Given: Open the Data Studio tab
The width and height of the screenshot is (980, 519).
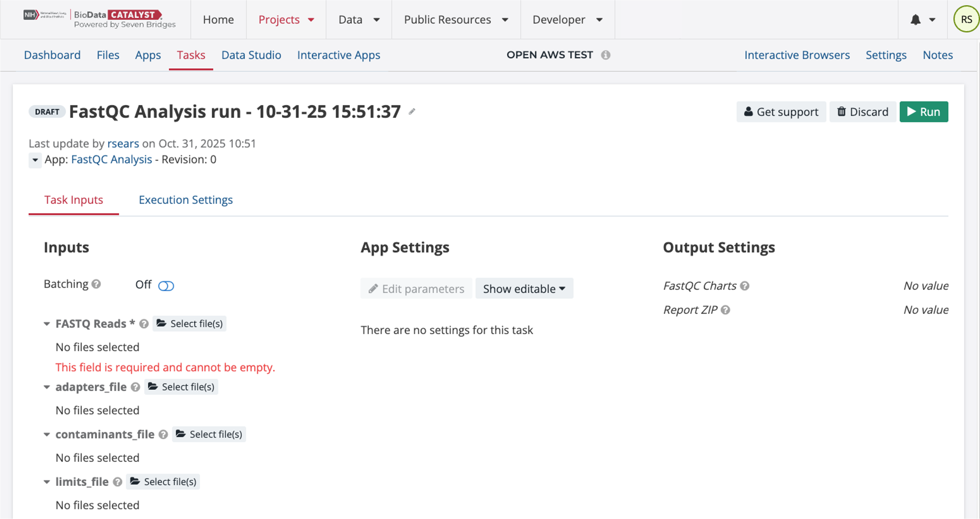Looking at the screenshot, I should click(x=251, y=55).
